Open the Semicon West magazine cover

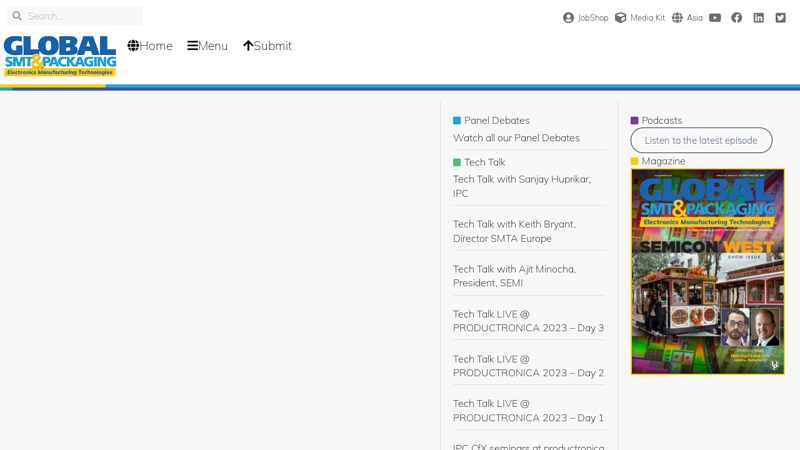tap(708, 272)
